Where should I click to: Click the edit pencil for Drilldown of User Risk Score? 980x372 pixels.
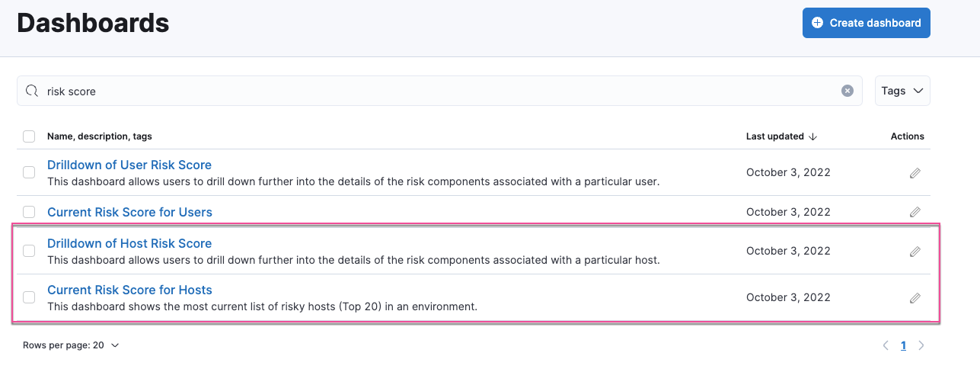point(915,173)
